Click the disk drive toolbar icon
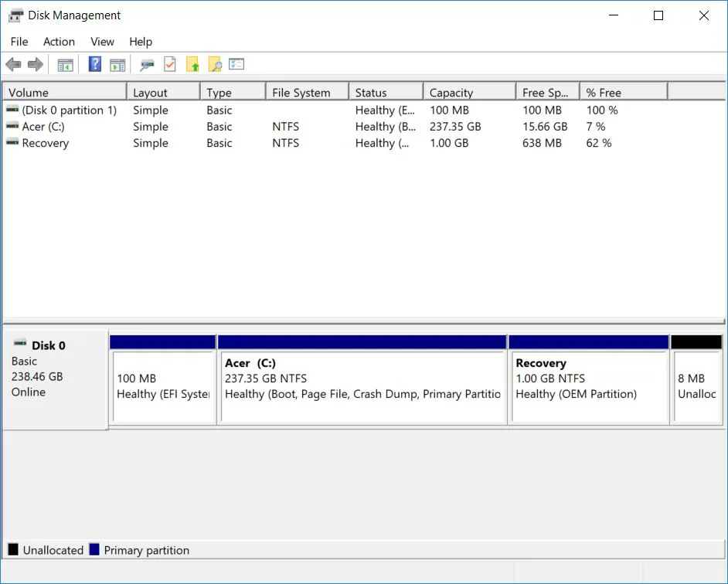The image size is (728, 584). coord(147,65)
